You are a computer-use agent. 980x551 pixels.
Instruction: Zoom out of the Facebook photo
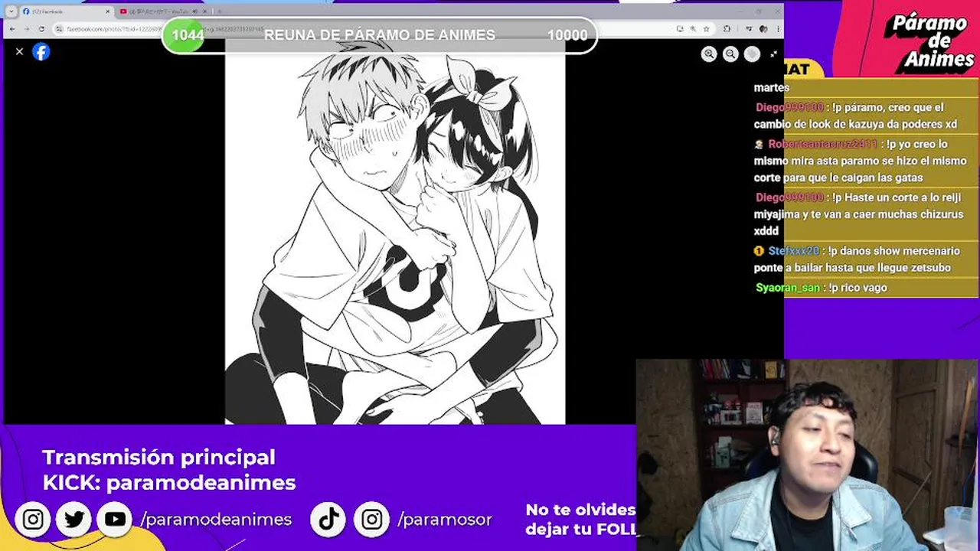point(730,54)
